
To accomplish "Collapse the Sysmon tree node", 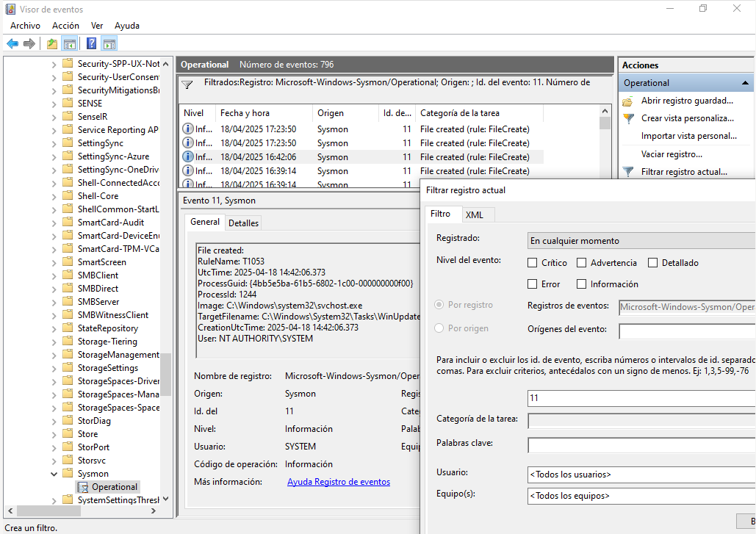I will point(54,474).
